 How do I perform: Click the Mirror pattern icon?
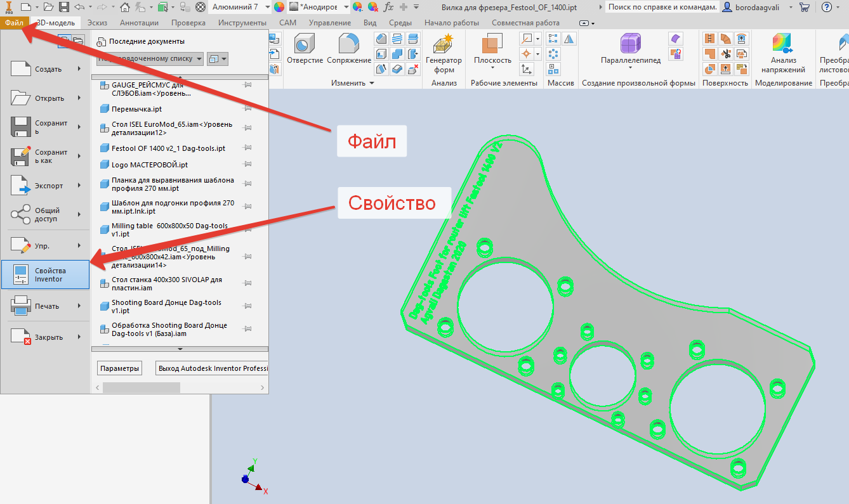point(569,39)
